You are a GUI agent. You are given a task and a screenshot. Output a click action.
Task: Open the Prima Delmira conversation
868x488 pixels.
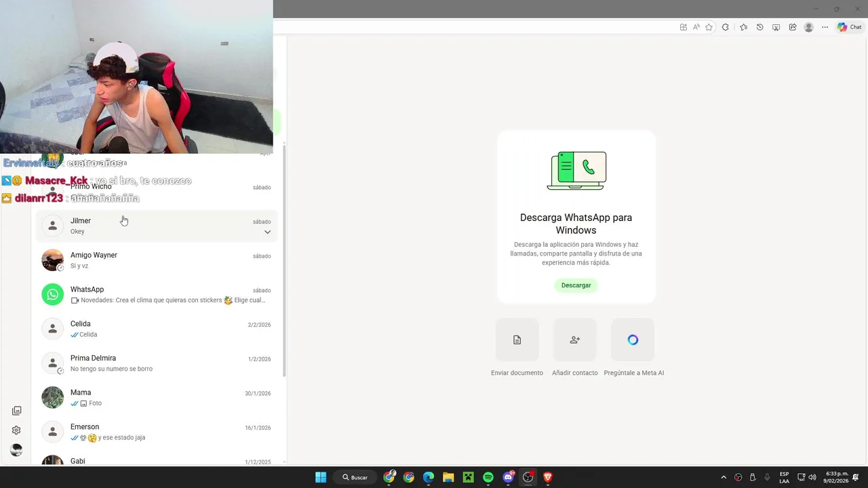157,363
